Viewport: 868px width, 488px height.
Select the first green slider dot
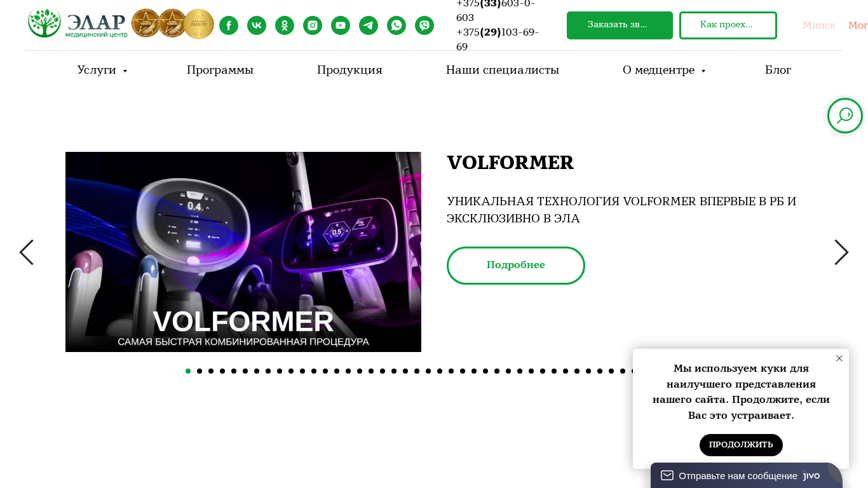pyautogui.click(x=188, y=371)
